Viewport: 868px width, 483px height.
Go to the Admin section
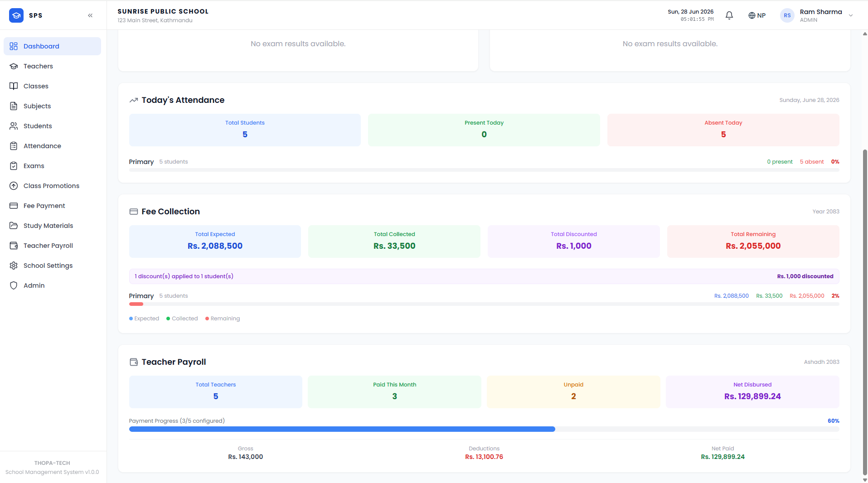pyautogui.click(x=52, y=285)
